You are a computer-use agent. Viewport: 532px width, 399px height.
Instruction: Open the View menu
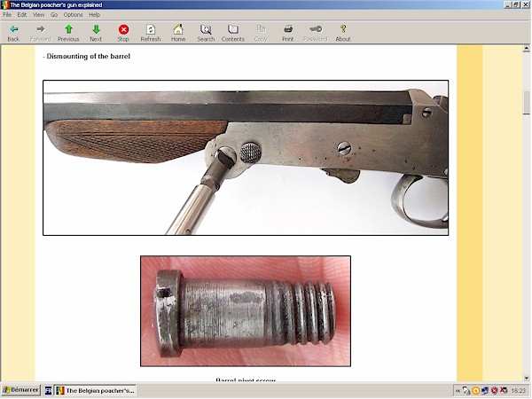pos(39,14)
